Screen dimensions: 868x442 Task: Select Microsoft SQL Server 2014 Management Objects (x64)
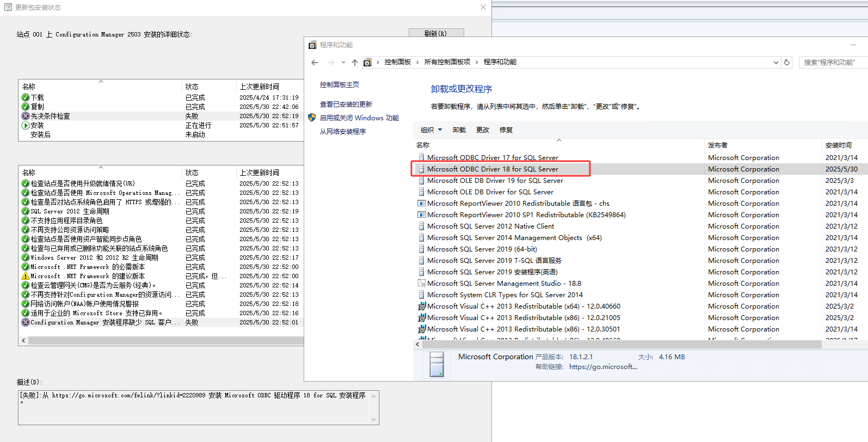(x=514, y=238)
